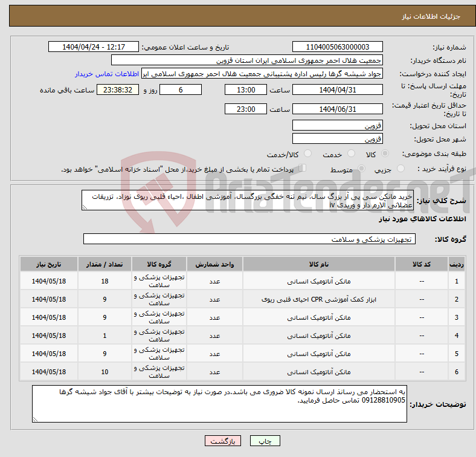Click the goods group cell in row 6
The image size is (476, 457).
click(159, 372)
